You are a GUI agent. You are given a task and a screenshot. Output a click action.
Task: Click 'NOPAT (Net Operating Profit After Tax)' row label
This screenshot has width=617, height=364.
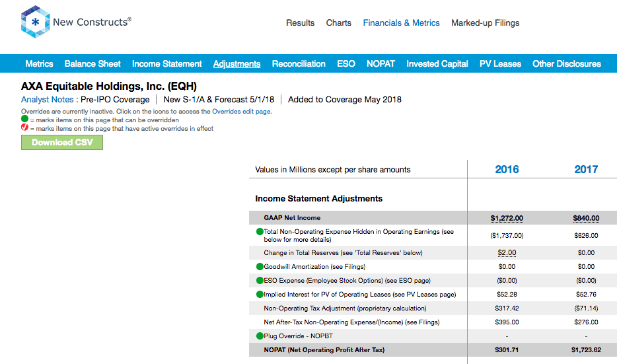tap(324, 350)
